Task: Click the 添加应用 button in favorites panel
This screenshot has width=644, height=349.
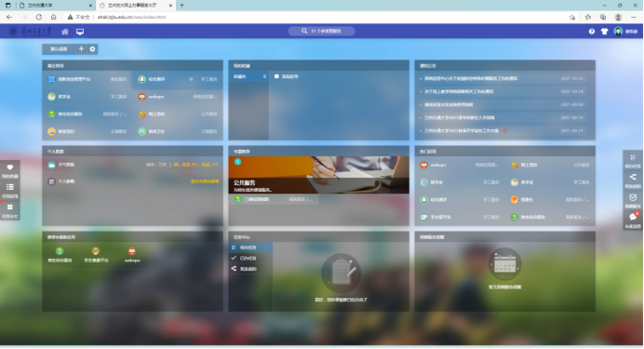Action: pos(287,76)
